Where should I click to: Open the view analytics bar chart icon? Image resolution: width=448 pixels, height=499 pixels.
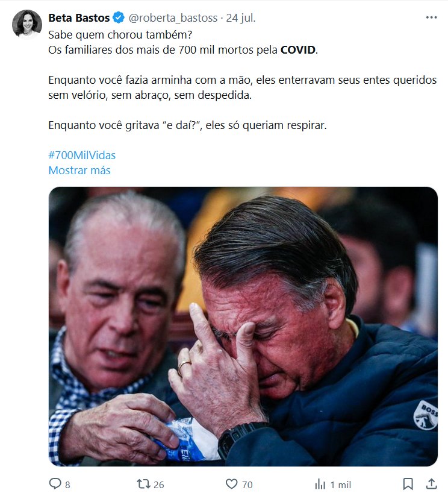click(x=320, y=485)
